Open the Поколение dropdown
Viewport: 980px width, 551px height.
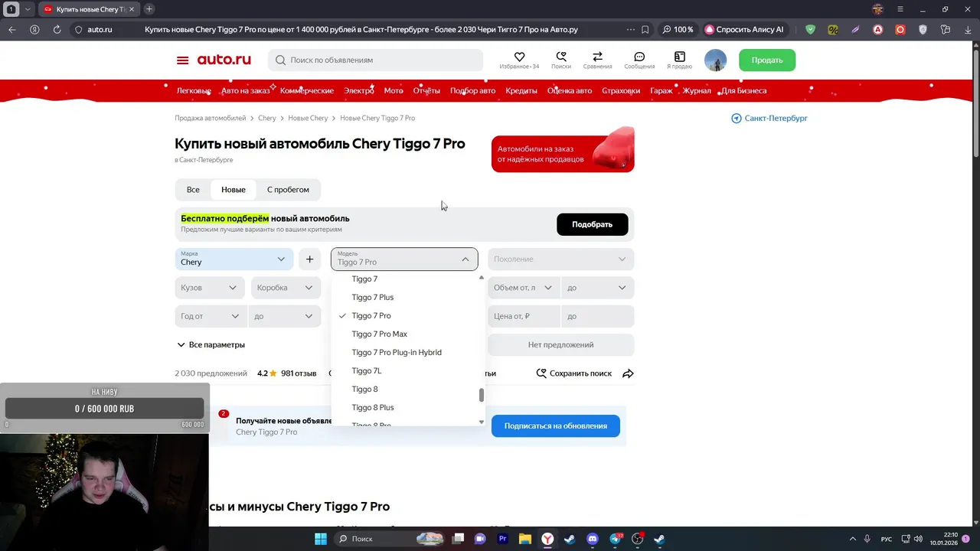560,259
